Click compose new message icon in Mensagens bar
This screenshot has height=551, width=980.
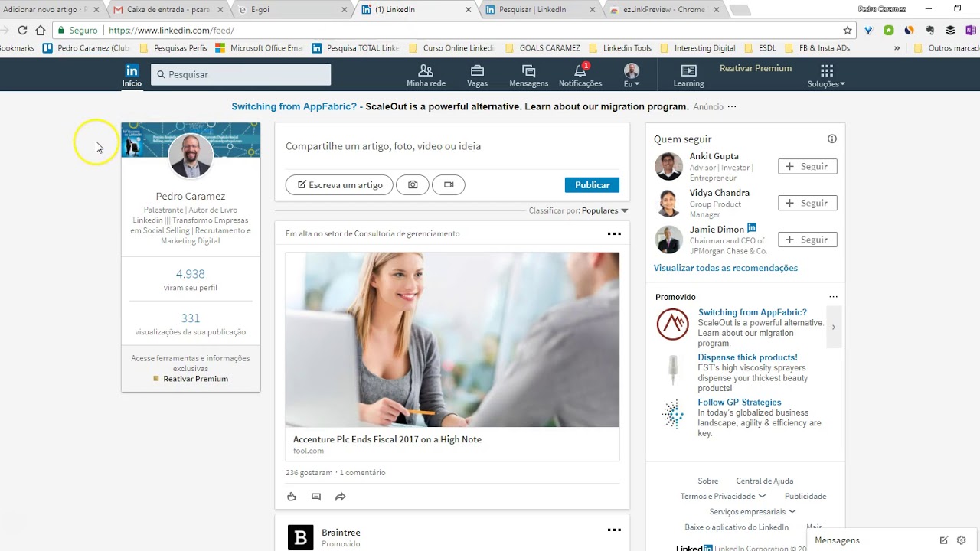(944, 540)
